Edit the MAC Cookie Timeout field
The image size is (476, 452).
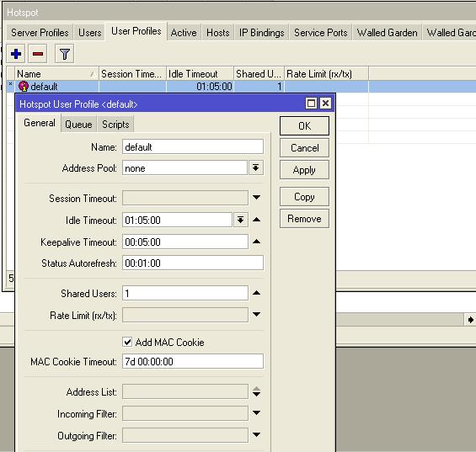[193, 361]
